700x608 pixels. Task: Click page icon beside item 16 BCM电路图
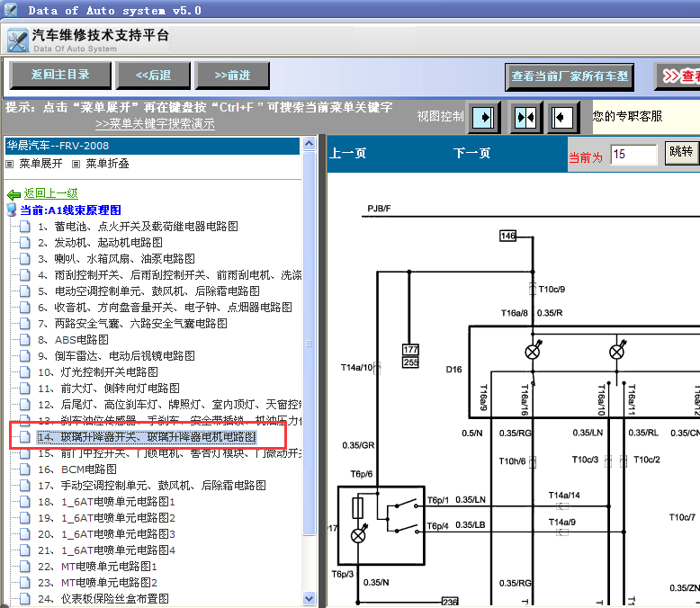(25, 469)
